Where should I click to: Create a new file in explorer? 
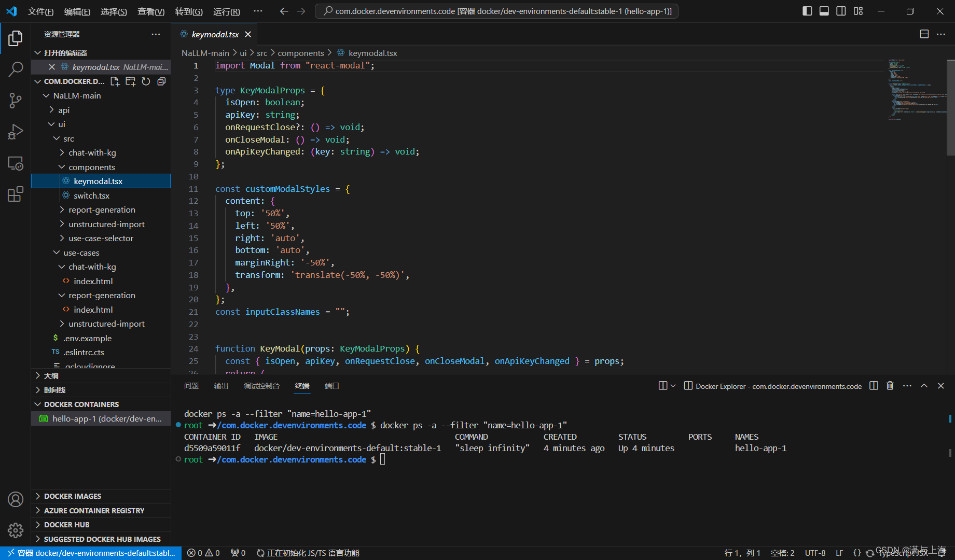click(x=115, y=81)
